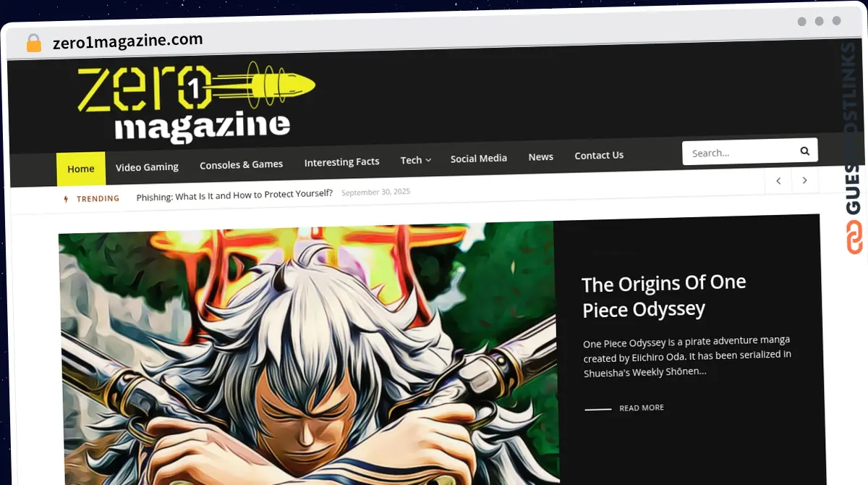The image size is (868, 485).
Task: Click the padlock icon beside the URL
Action: pos(34,43)
